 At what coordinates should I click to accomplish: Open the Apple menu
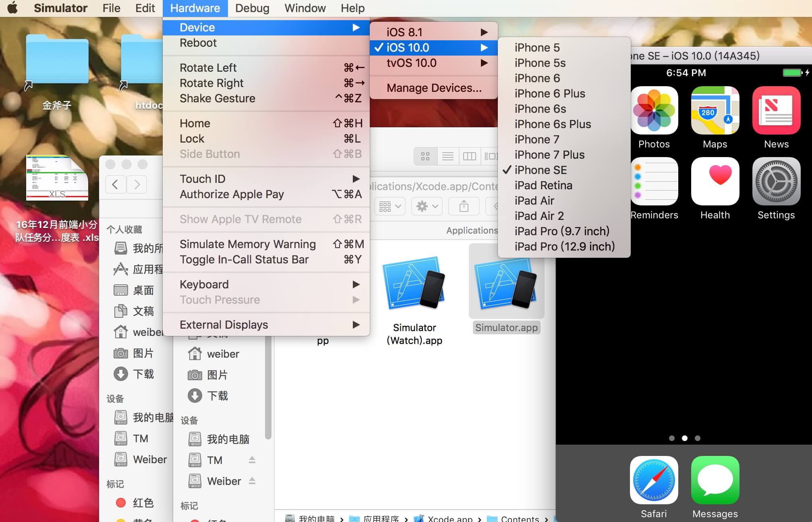(12, 8)
